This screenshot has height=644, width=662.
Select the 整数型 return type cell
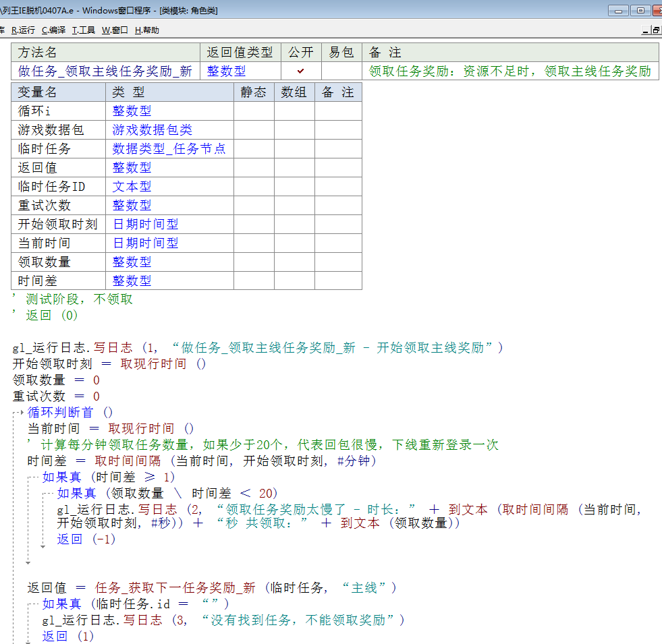[x=226, y=71]
